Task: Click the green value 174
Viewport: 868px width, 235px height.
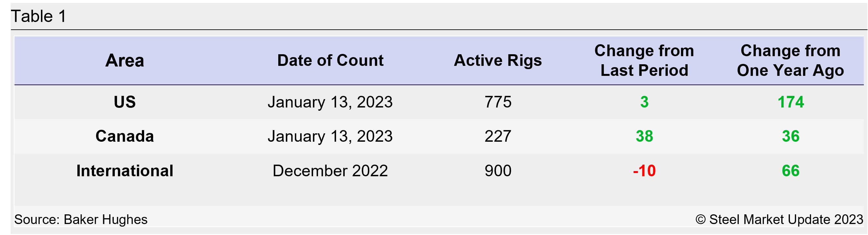Action: [x=791, y=102]
